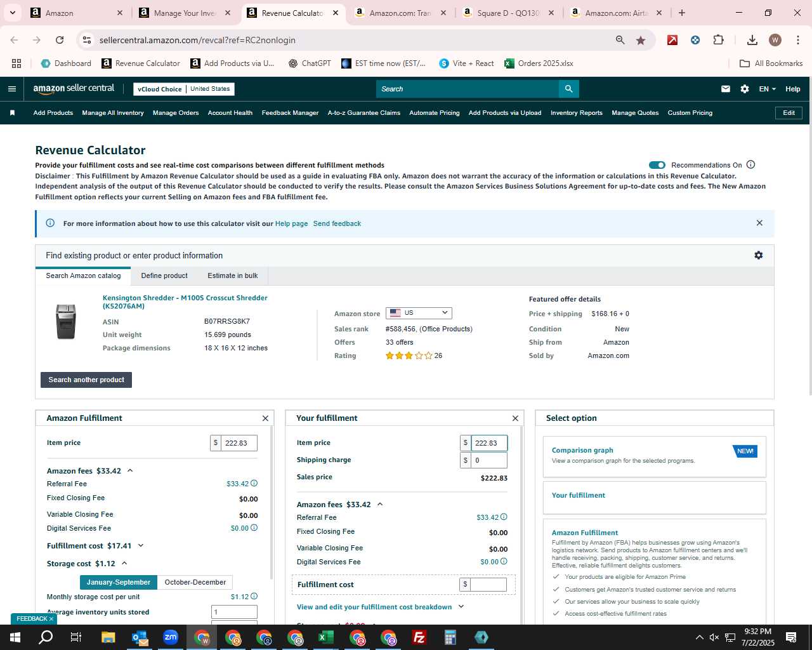The width and height of the screenshot is (812, 650).
Task: Close the Amazon Fulfillment panel
Action: 265,418
